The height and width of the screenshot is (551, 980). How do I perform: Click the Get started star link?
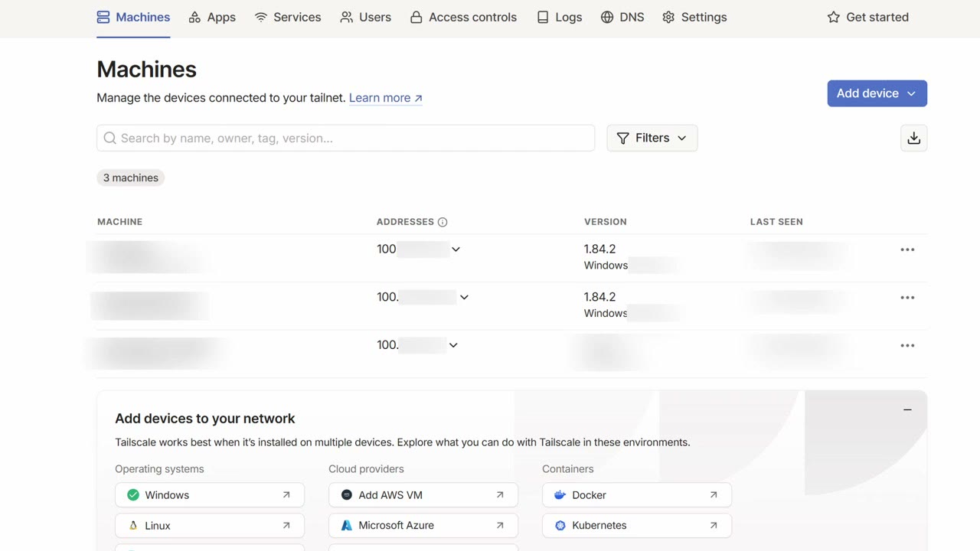868,17
